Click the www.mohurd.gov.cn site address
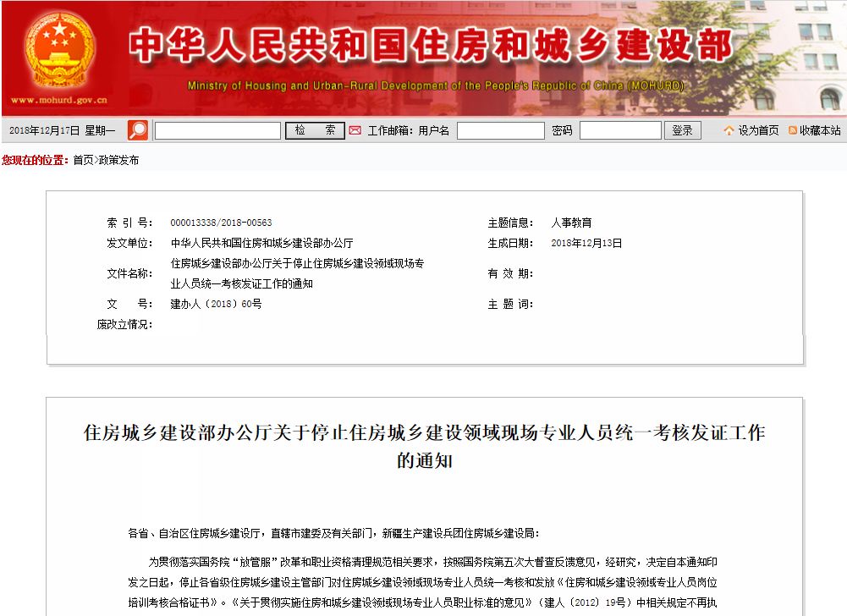 (x=59, y=100)
